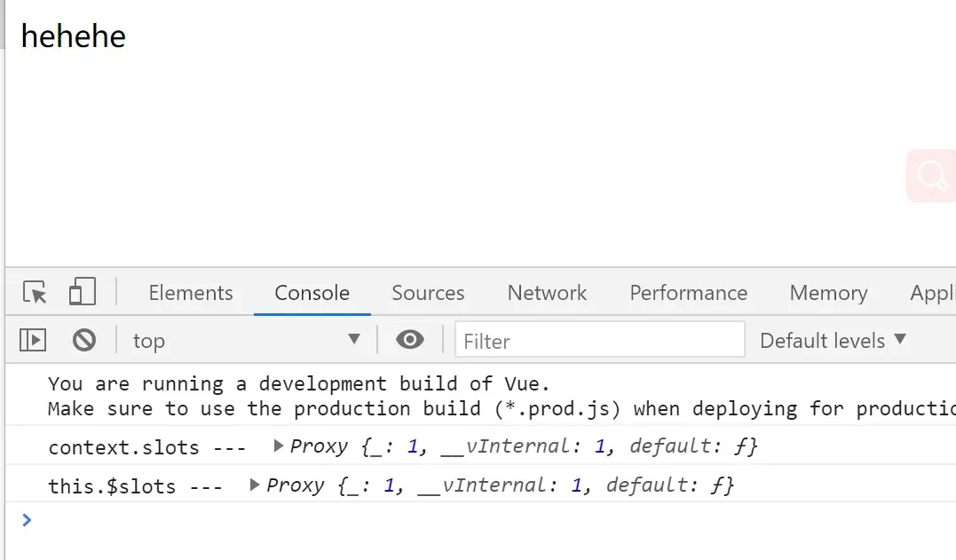
Task: Select the hehehe page text
Action: (73, 36)
